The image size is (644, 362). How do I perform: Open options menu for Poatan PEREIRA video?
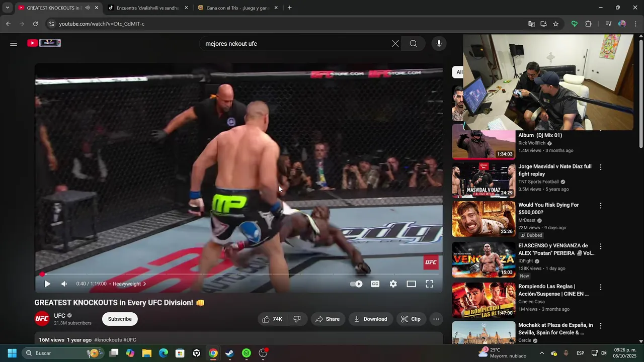(x=600, y=246)
